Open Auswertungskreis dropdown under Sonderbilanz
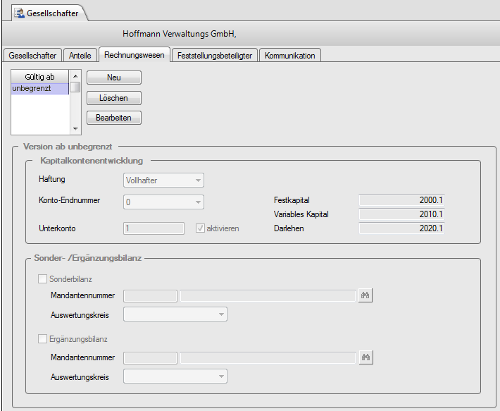The width and height of the screenshot is (500, 411). click(x=175, y=314)
